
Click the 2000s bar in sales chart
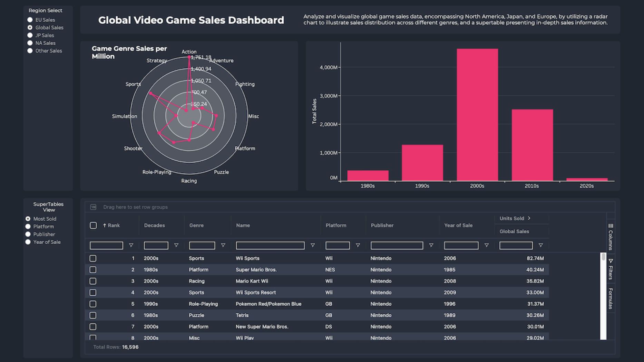click(x=477, y=115)
